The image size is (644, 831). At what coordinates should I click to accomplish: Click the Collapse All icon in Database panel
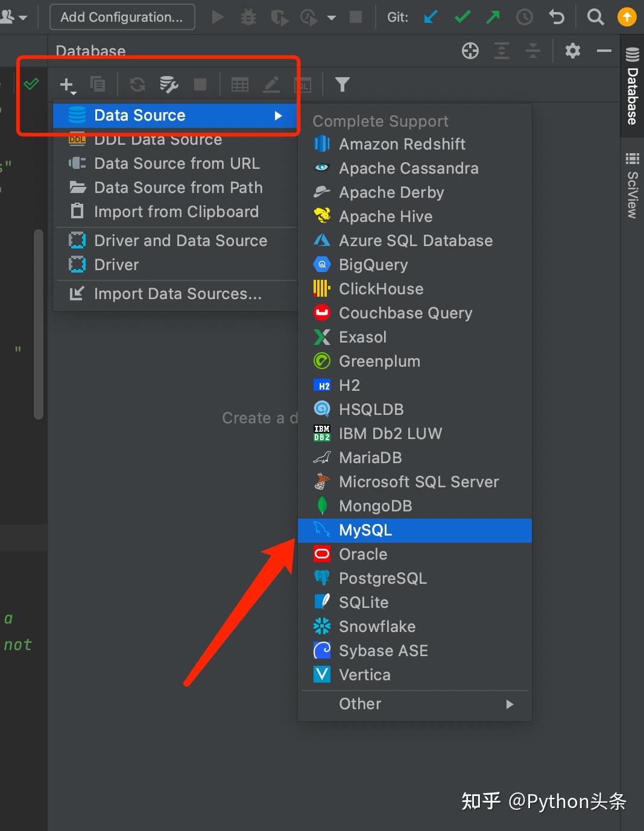[533, 51]
